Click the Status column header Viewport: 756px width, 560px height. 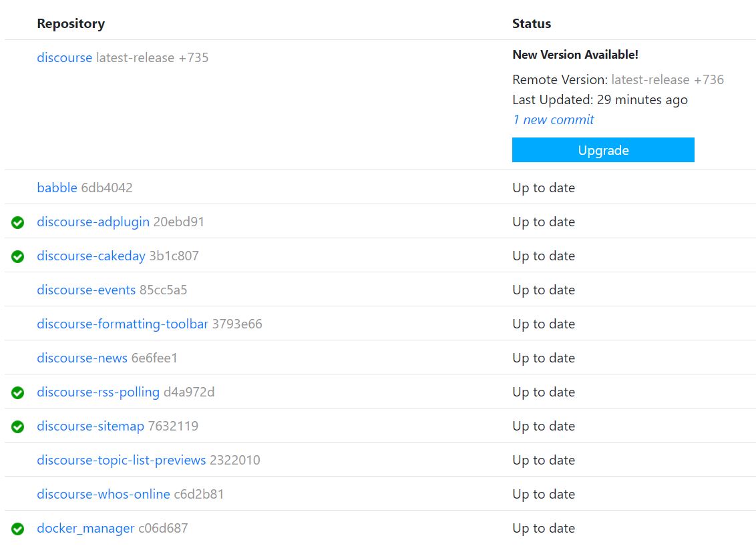pos(532,23)
